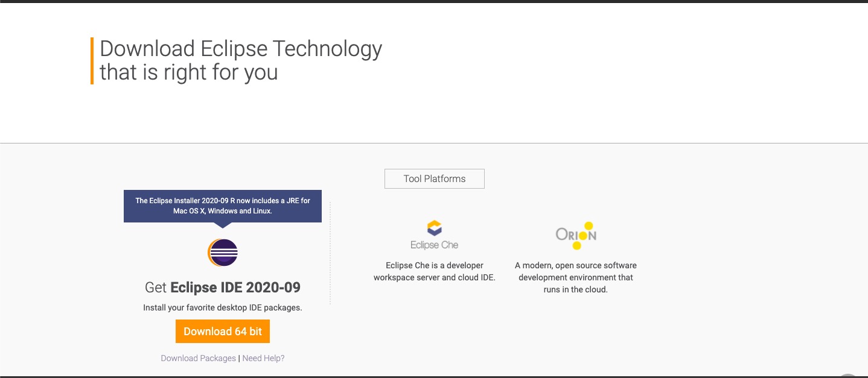
Task: Click the Get Eclipse IDE 2020-09 heading
Action: pyautogui.click(x=223, y=287)
